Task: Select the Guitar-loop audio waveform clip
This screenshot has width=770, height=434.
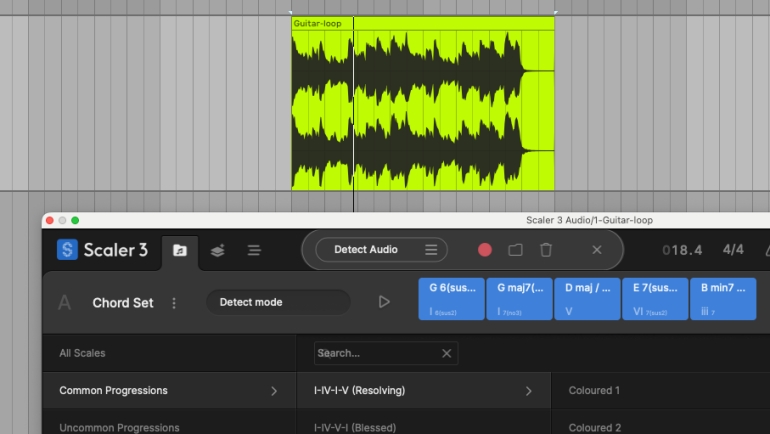Action: 423,110
